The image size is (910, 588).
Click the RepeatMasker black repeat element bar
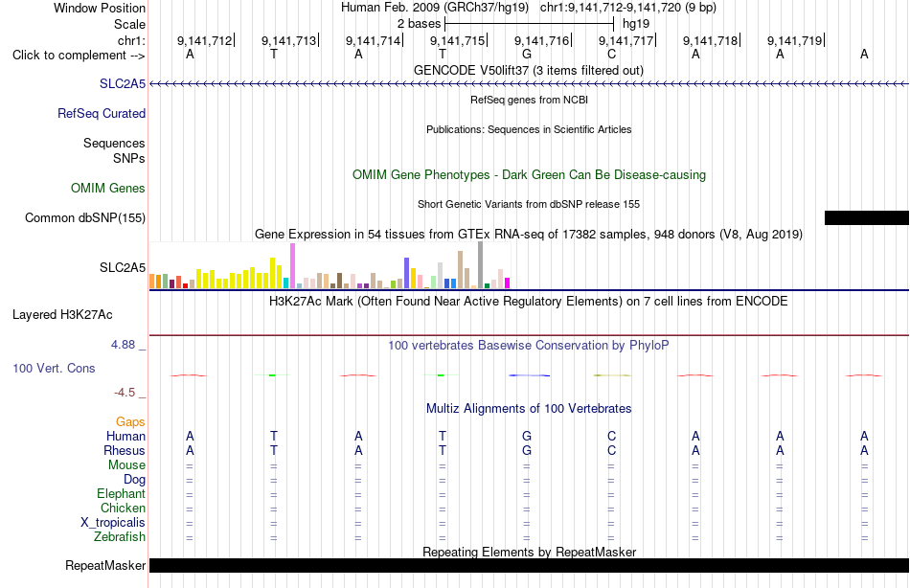pos(530,565)
